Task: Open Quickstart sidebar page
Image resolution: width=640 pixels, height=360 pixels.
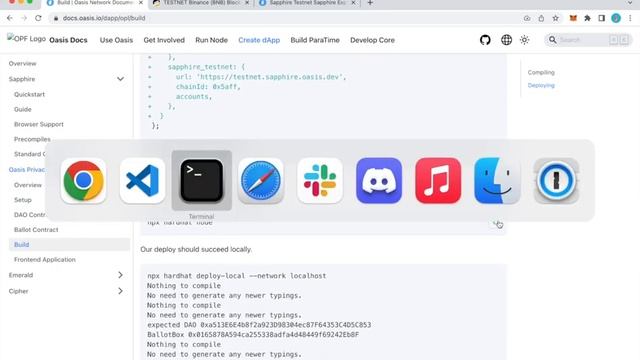Action: (29, 94)
